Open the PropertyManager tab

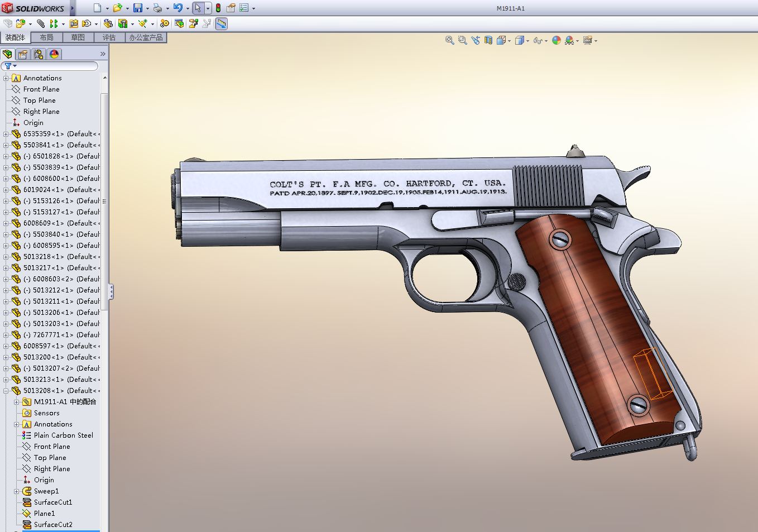(x=23, y=54)
